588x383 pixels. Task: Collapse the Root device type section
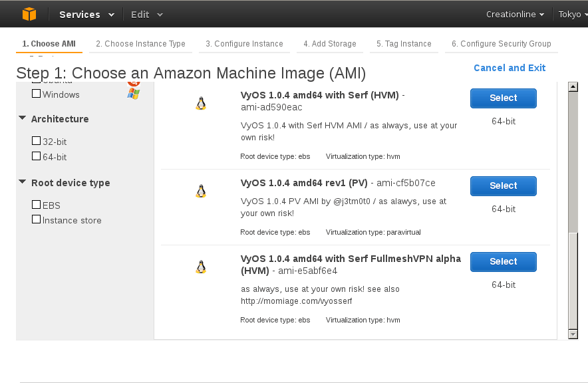click(x=23, y=182)
